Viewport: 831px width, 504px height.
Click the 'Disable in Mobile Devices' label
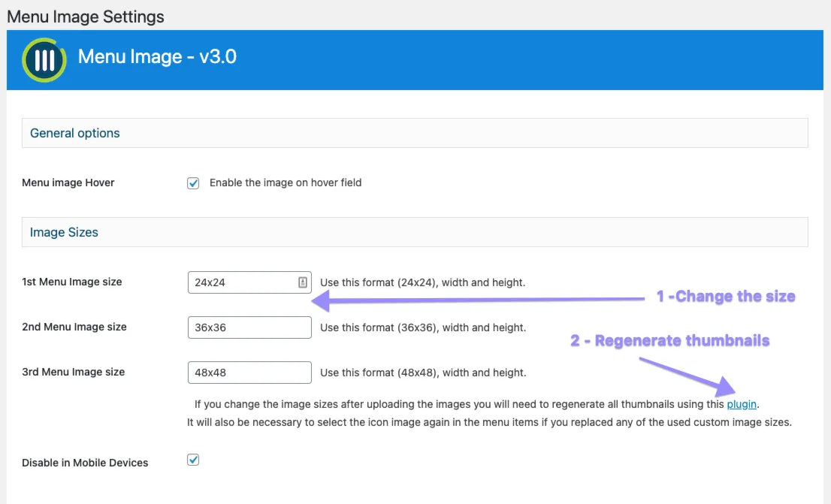(x=85, y=463)
